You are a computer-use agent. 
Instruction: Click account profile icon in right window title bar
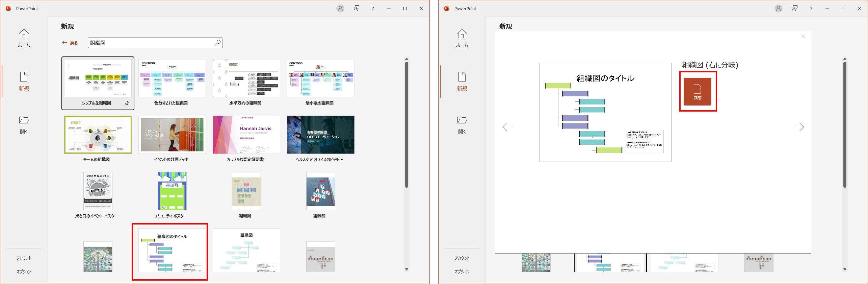pyautogui.click(x=779, y=8)
